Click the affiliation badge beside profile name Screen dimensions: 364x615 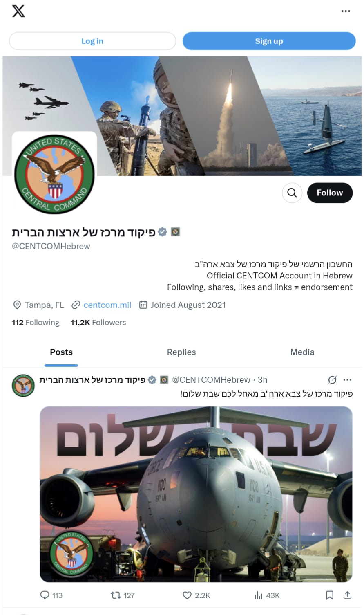pos(175,232)
